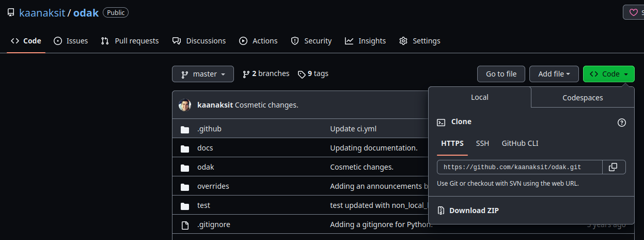Open the odak repository link
Screen dimensions: 644x240
coord(86,13)
